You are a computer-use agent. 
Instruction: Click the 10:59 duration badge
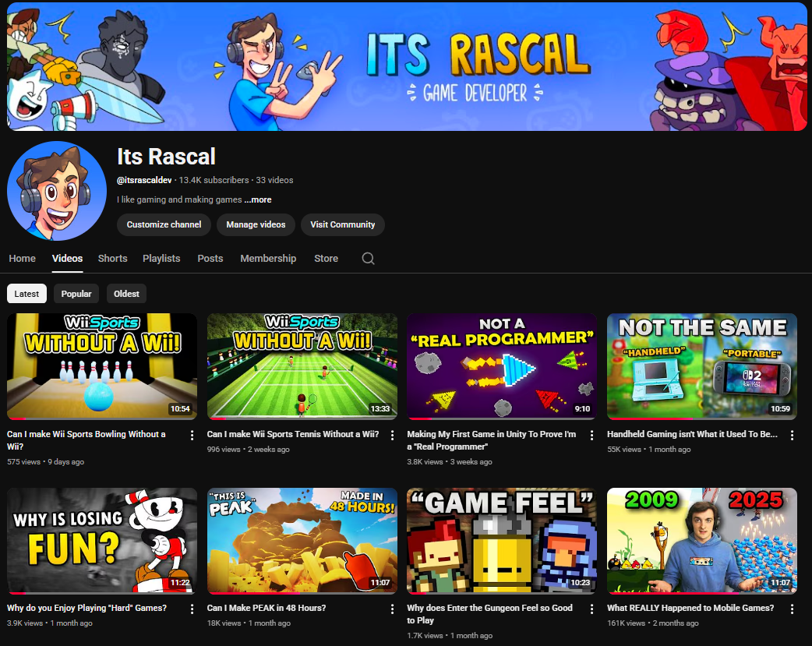[780, 409]
